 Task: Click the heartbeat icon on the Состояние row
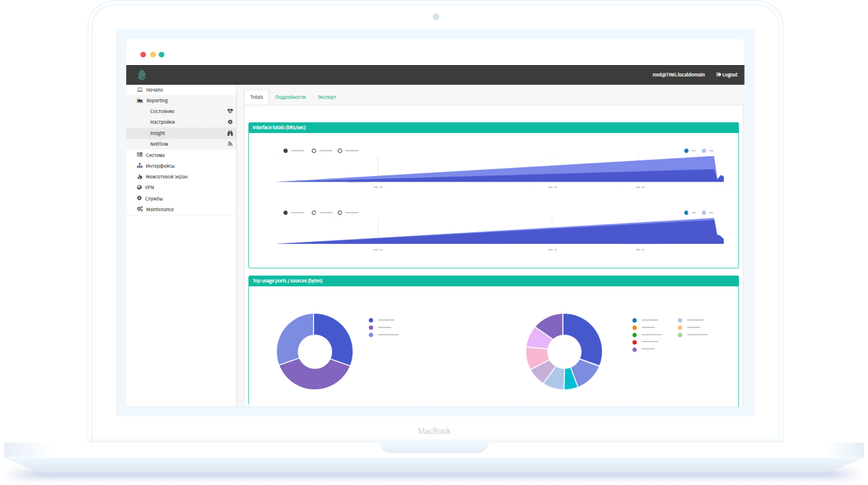230,111
